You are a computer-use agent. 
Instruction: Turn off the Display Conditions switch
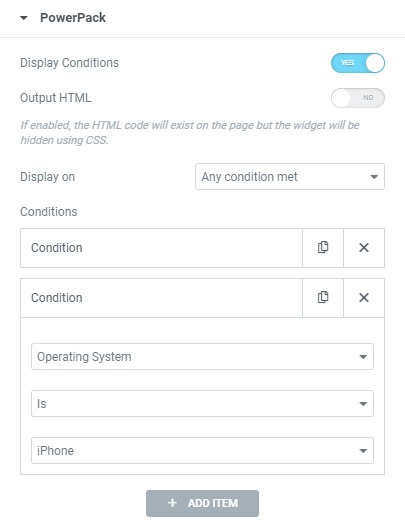(358, 63)
